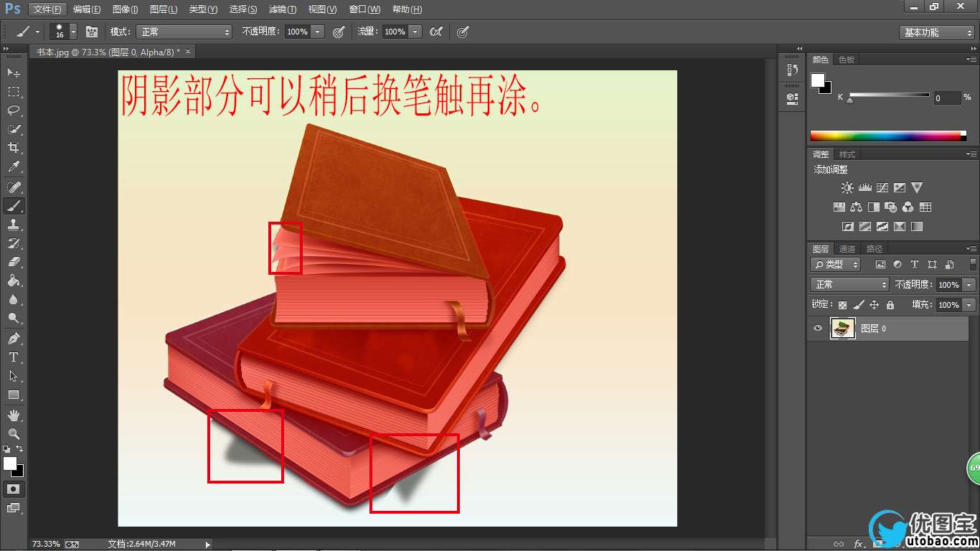The image size is (980, 551).
Task: Open the tool preset picker arrow
Action: [x=37, y=32]
